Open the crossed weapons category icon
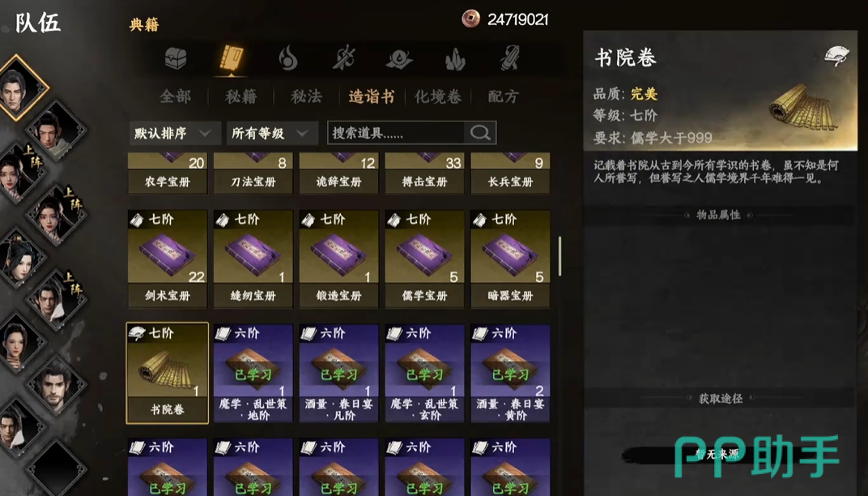 343,58
